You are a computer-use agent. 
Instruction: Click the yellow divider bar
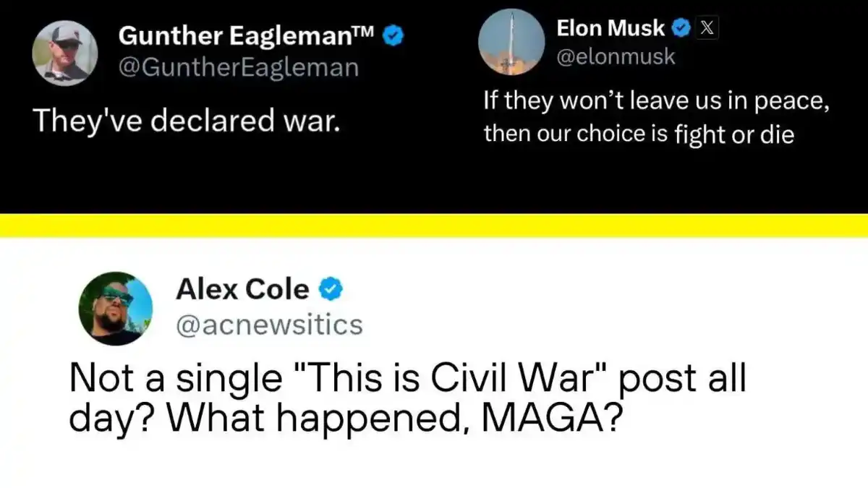[x=434, y=226]
